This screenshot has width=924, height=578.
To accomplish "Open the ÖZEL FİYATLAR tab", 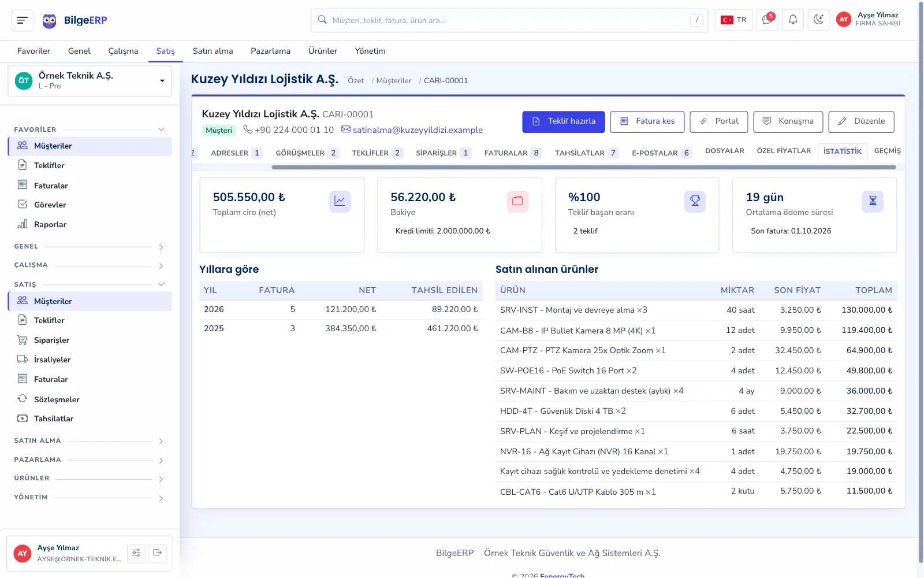I will click(x=784, y=151).
